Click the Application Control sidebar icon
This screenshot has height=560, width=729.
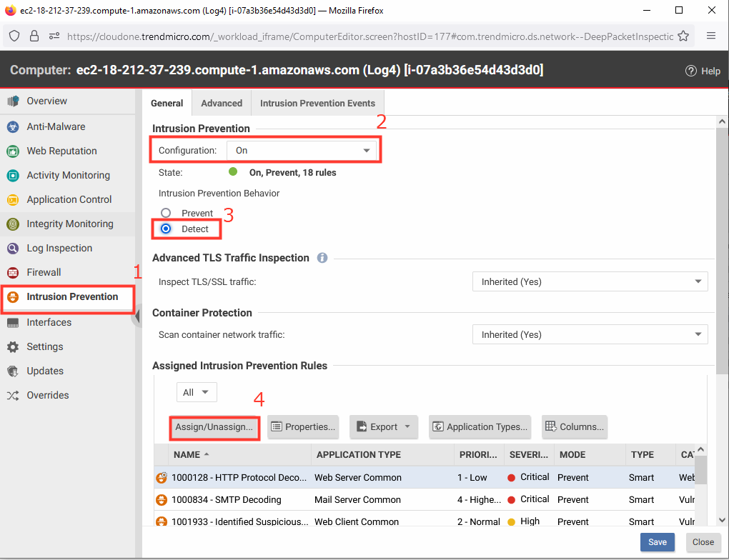(13, 200)
